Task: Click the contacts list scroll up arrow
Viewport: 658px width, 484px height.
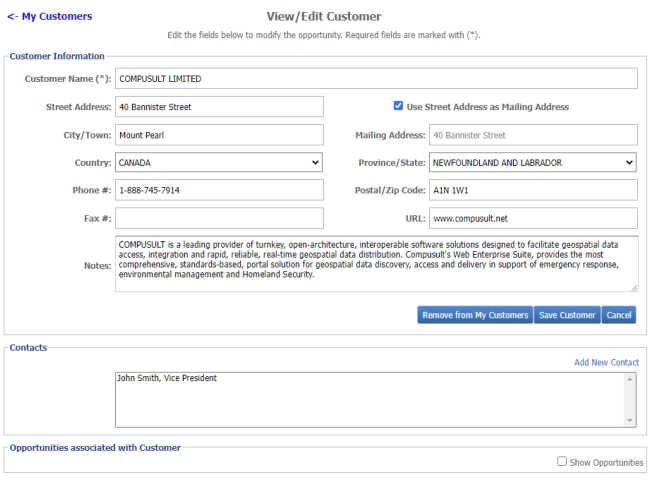Action: click(x=629, y=379)
